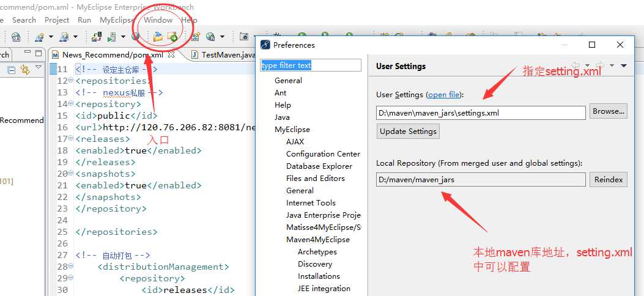Open the dropdown beside the New wizard icon

pos(51,37)
